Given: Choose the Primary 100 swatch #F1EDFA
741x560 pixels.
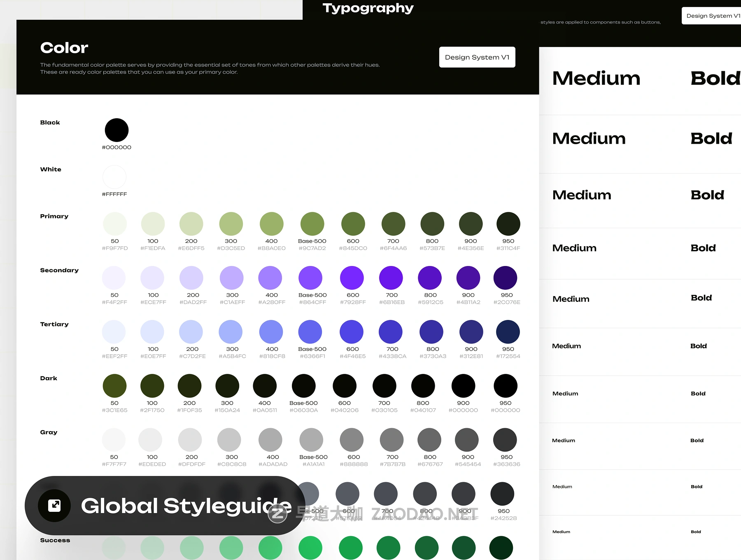Looking at the screenshot, I should [x=153, y=224].
